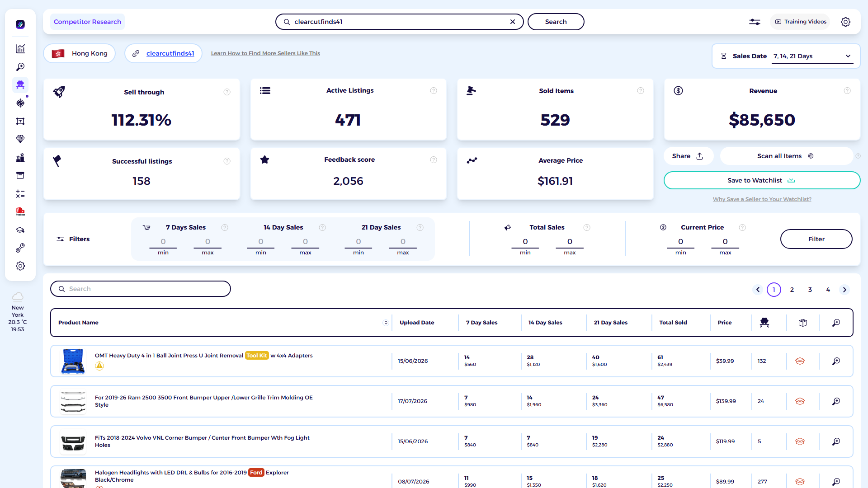The height and width of the screenshot is (488, 868).
Task: Clear the clearcutfinds41 search text with X
Action: [x=513, y=22]
